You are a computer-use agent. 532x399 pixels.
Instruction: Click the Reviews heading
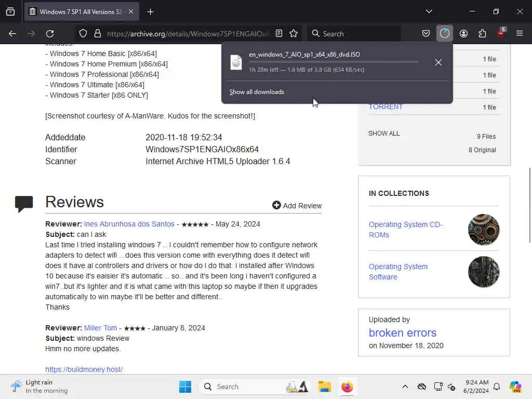pyautogui.click(x=74, y=202)
